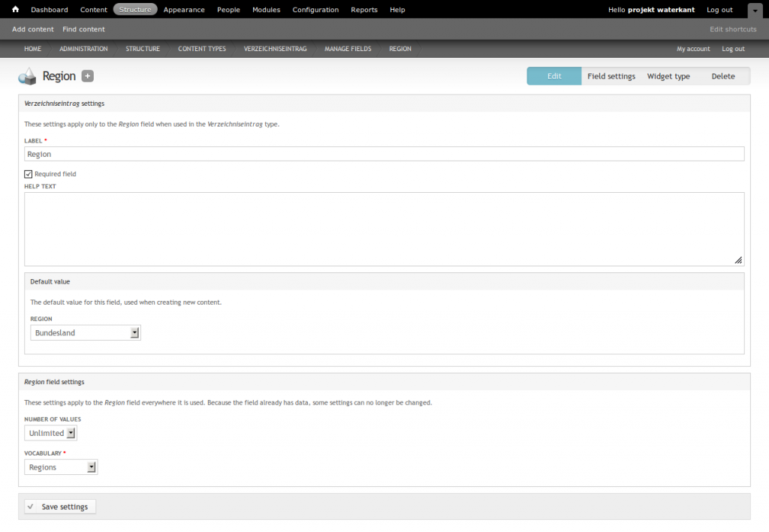Click the home icon in admin toolbar
Screen dimensions: 769x532
coord(15,10)
